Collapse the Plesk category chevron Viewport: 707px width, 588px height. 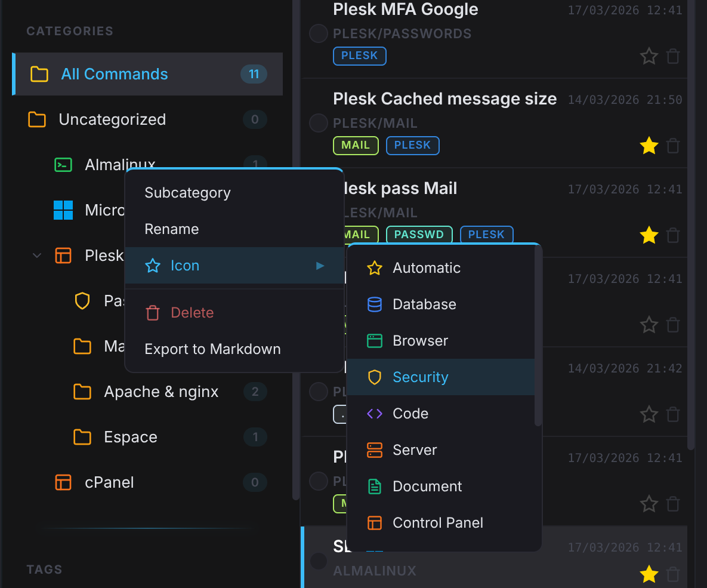37,256
